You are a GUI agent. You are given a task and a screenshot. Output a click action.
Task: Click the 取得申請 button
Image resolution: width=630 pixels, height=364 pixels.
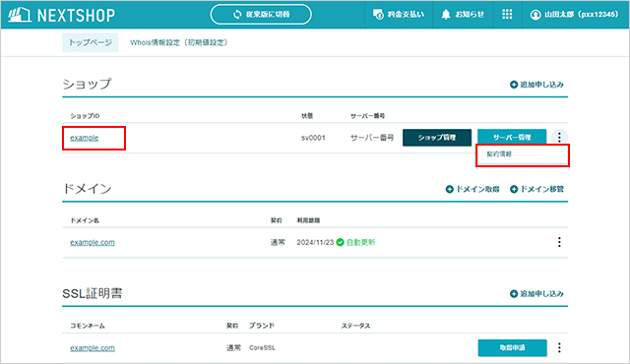point(512,348)
